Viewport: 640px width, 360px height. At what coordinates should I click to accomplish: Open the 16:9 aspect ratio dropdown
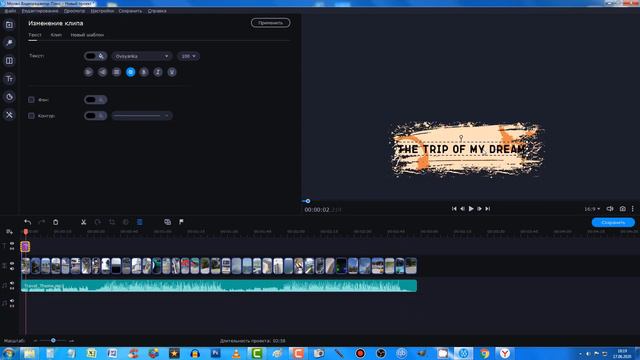pyautogui.click(x=592, y=209)
